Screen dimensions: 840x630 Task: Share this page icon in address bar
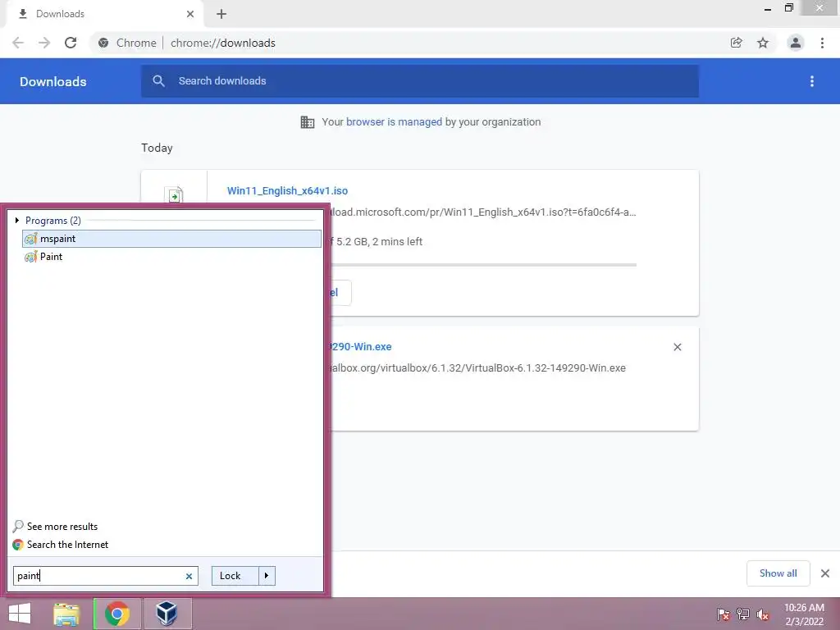pyautogui.click(x=737, y=43)
